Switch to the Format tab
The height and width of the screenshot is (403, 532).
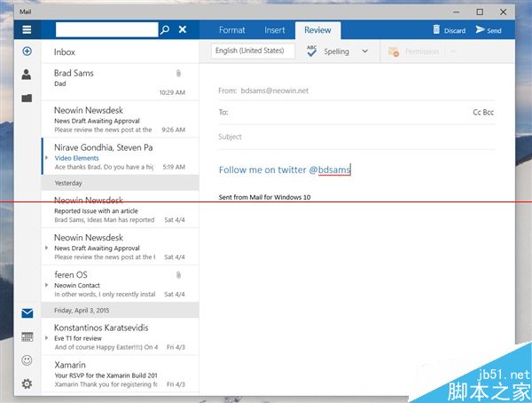[x=232, y=30]
